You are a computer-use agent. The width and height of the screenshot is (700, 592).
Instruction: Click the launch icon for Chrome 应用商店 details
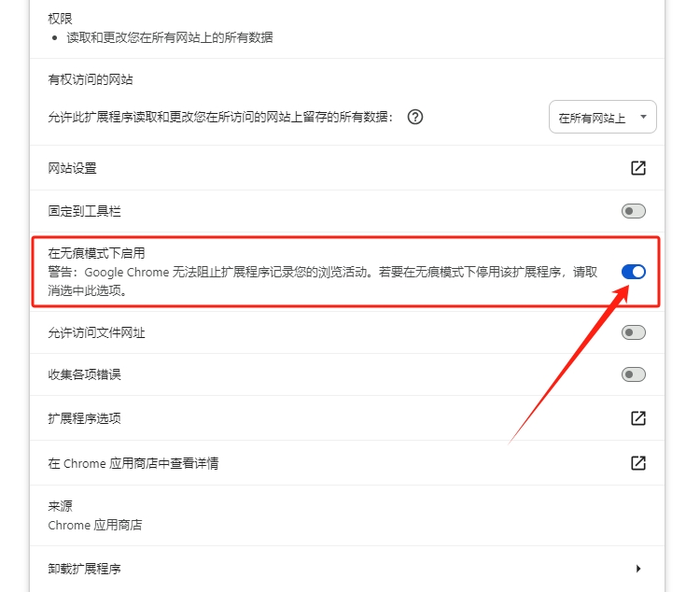click(637, 463)
